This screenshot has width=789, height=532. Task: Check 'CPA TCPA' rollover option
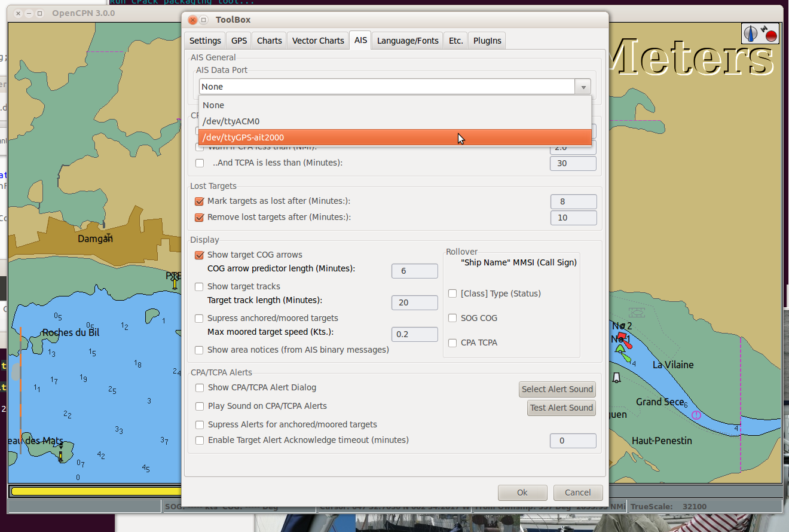(x=453, y=343)
